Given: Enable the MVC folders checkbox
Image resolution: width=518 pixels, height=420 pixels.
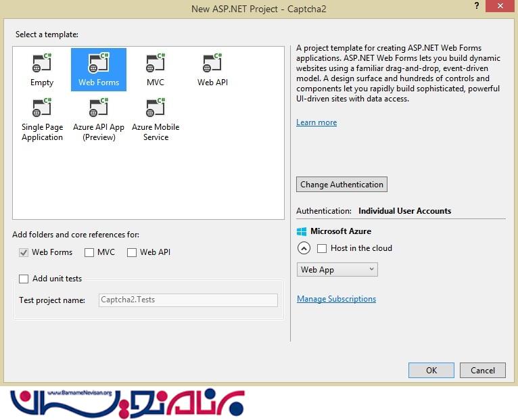Looking at the screenshot, I should tap(89, 252).
